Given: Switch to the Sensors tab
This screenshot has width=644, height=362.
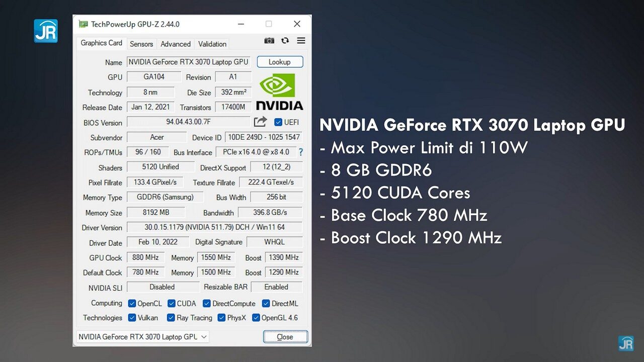Looking at the screenshot, I should tap(141, 44).
